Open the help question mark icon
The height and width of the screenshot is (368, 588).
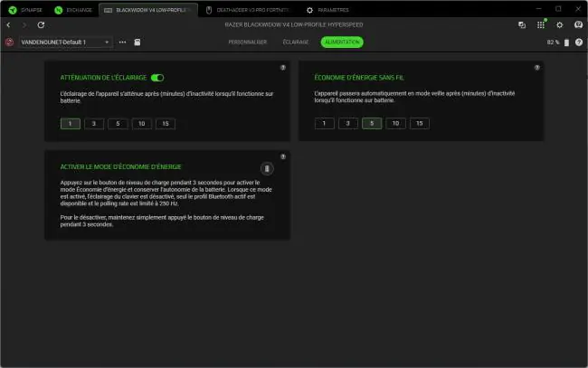tap(579, 42)
